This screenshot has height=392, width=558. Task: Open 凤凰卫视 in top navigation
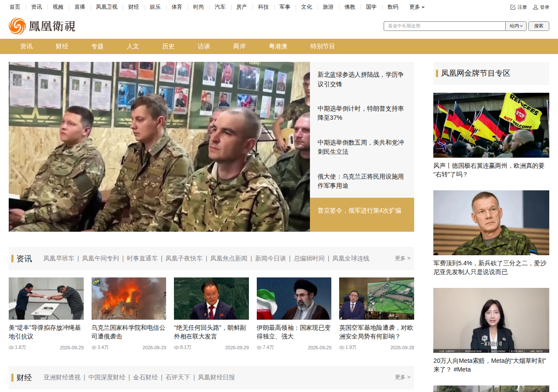click(107, 7)
